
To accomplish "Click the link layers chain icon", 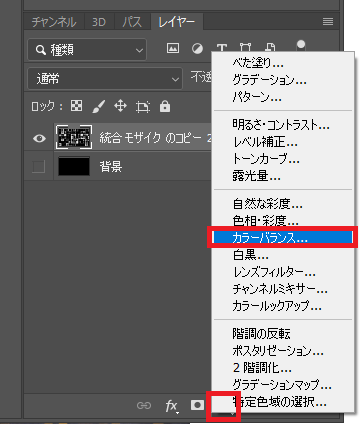I will pyautogui.click(x=144, y=405).
